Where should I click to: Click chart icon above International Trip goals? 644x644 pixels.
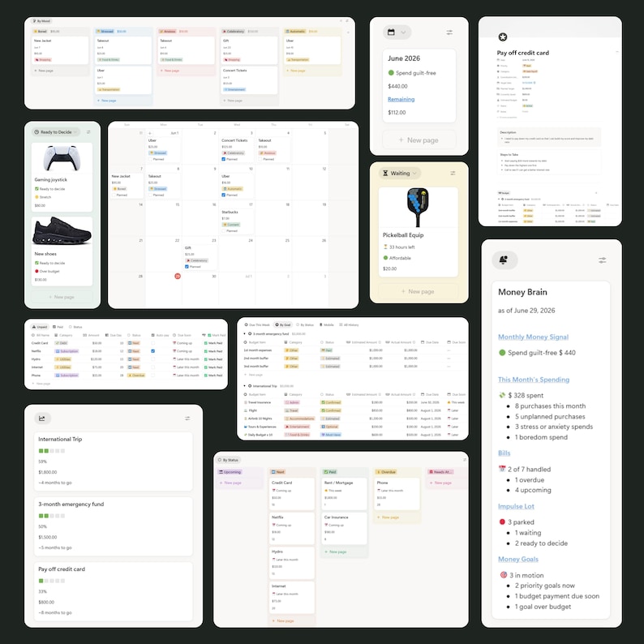tap(42, 419)
